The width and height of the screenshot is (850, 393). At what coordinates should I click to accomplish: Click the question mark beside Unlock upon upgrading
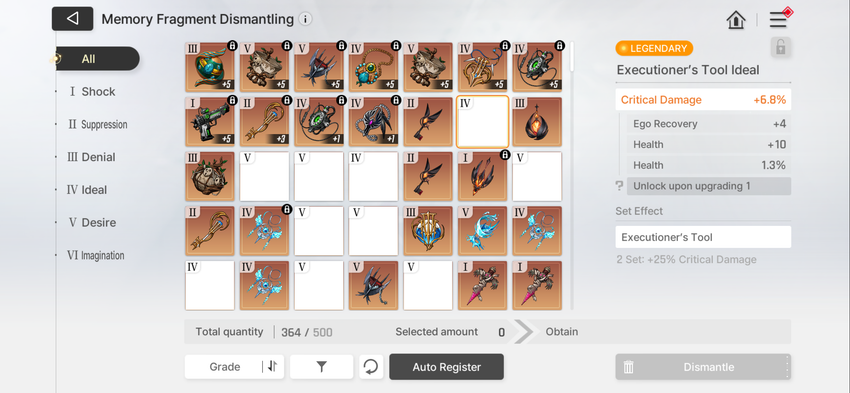(x=619, y=186)
